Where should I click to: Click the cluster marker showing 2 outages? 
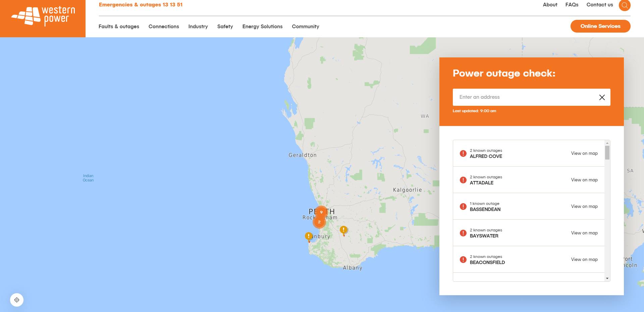[319, 222]
